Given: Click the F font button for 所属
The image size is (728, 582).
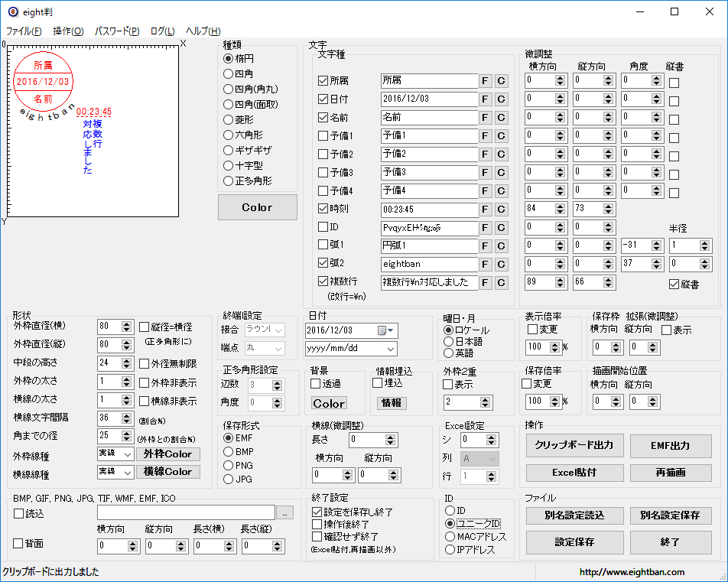Looking at the screenshot, I should [485, 81].
